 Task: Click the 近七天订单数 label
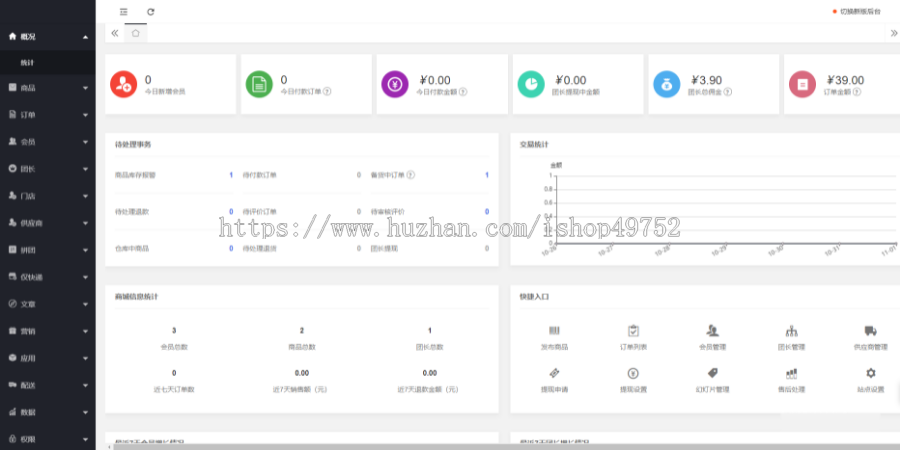pos(174,389)
